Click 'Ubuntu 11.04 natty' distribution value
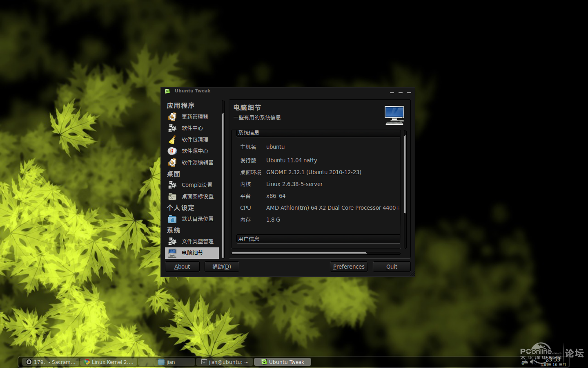Viewport: 588px width, 368px height. click(x=292, y=160)
